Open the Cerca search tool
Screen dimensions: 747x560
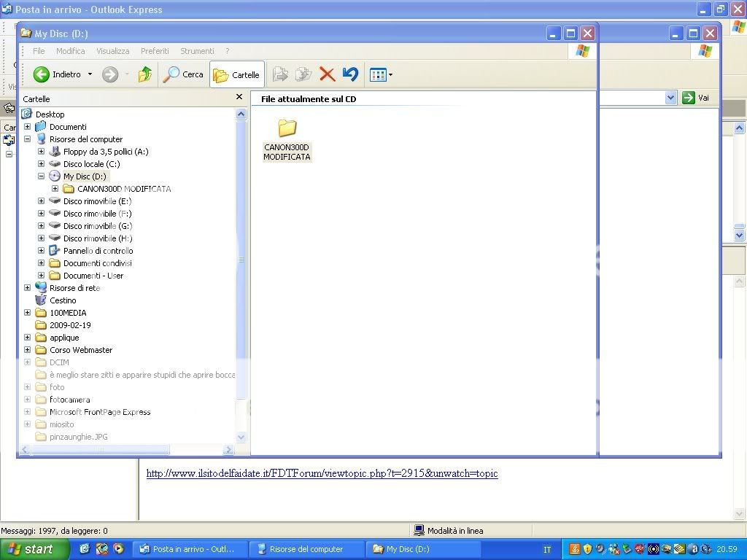(183, 74)
